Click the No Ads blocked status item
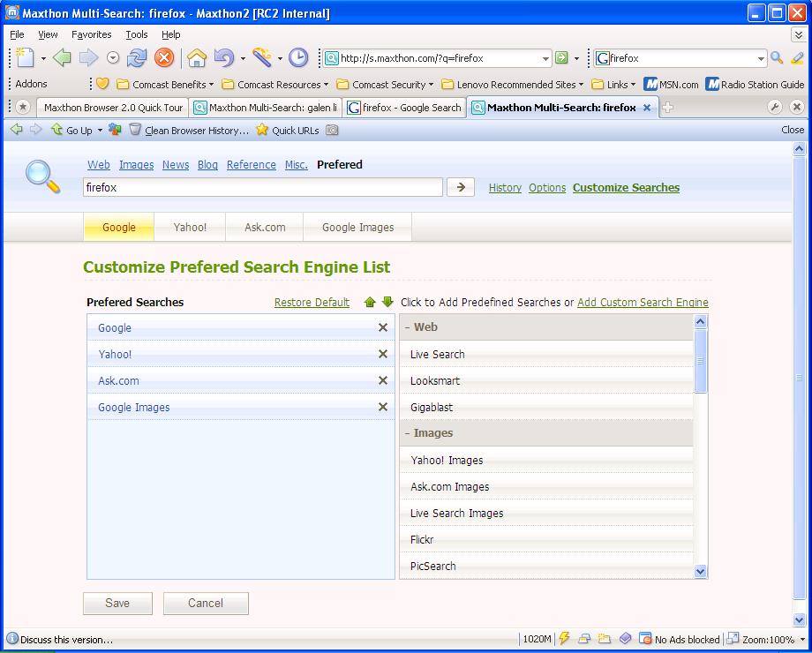 tap(679, 639)
